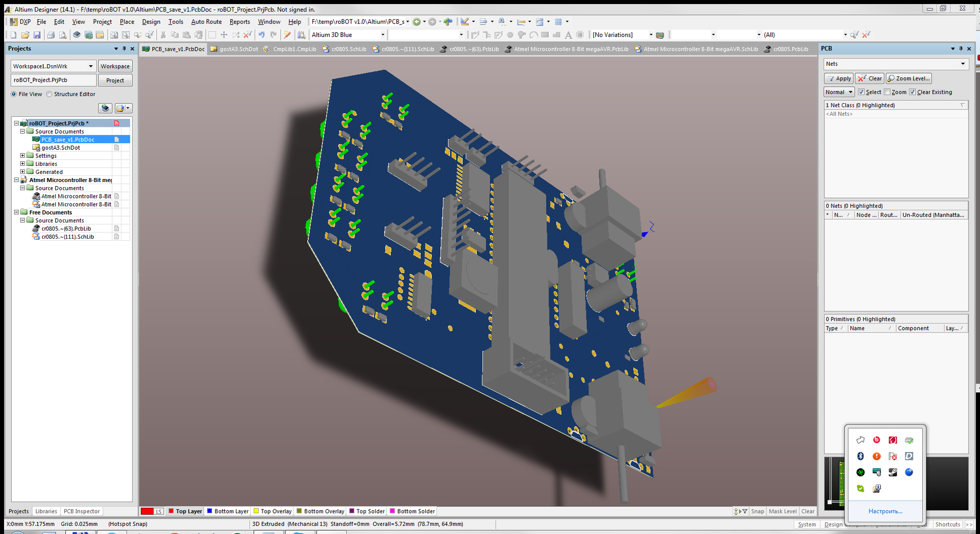The width and height of the screenshot is (980, 534).
Task: Click the Настроить... link in tray popup
Action: (885, 511)
